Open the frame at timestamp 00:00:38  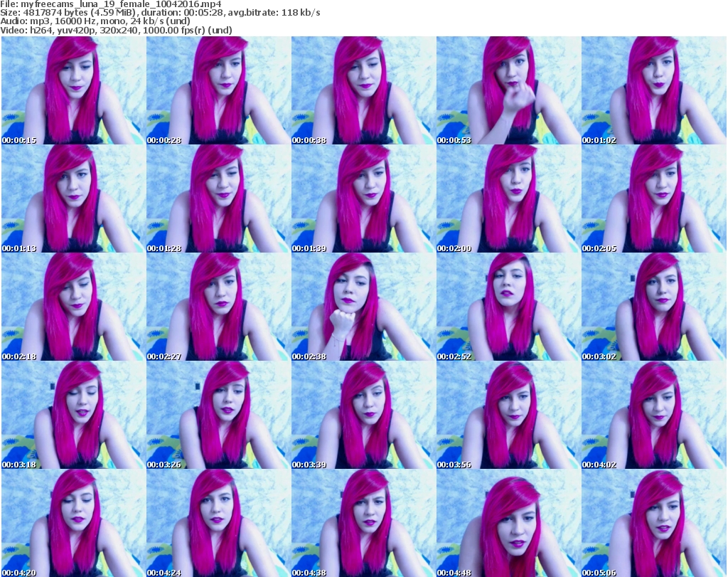[363, 90]
